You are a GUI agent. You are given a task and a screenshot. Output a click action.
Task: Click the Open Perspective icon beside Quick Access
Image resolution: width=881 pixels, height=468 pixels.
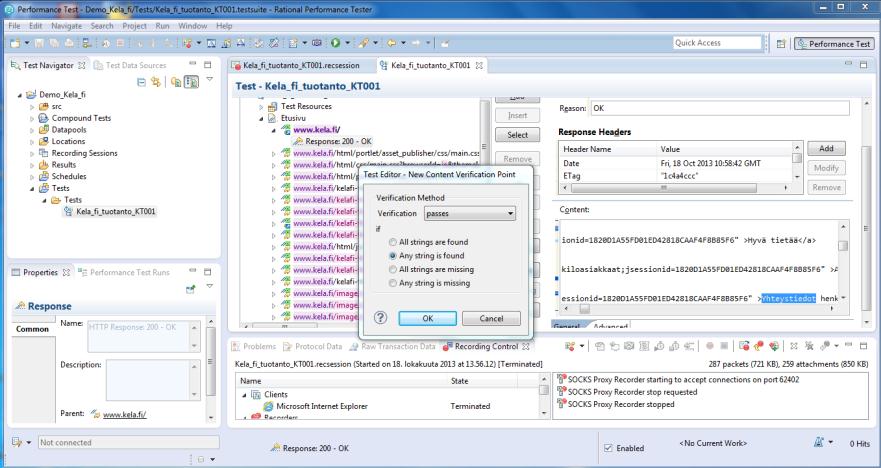pyautogui.click(x=781, y=43)
